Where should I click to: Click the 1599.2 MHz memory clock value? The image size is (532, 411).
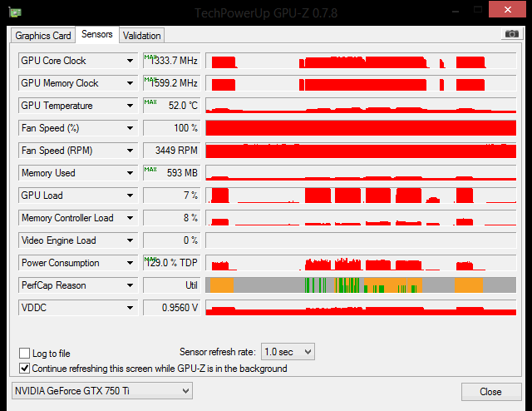click(x=172, y=83)
